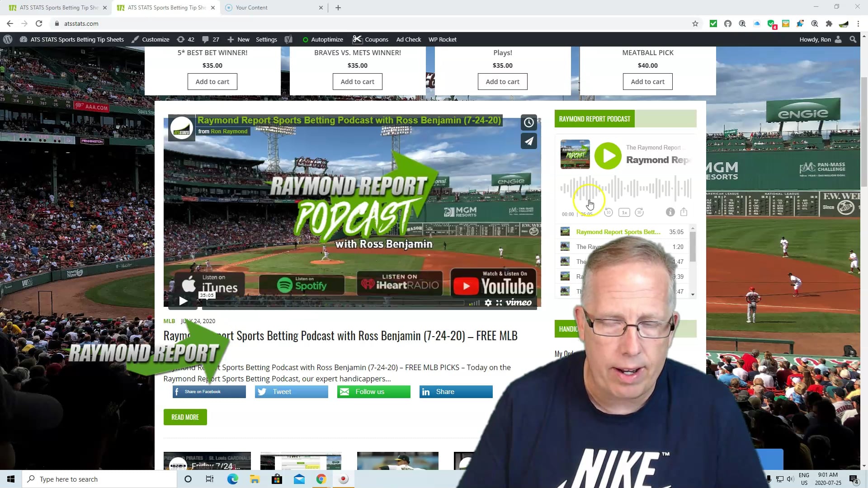
Task: Click the atsstats.com address bar
Action: (371, 23)
